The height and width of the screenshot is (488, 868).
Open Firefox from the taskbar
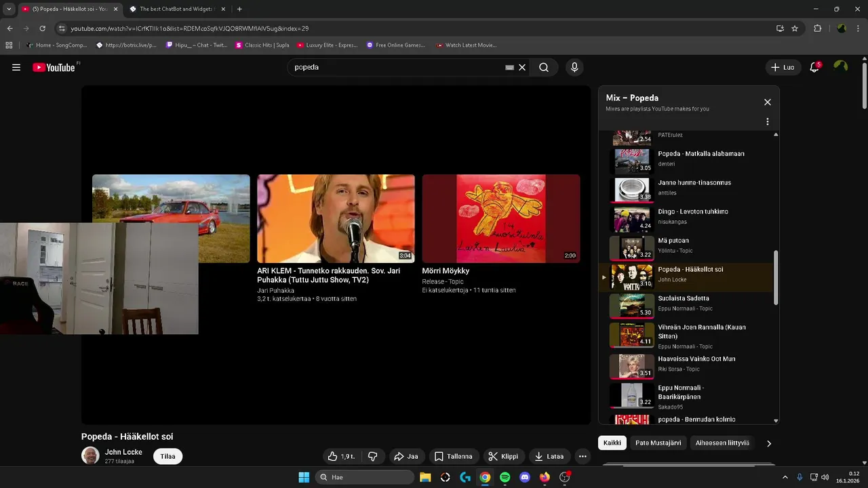coord(545,477)
